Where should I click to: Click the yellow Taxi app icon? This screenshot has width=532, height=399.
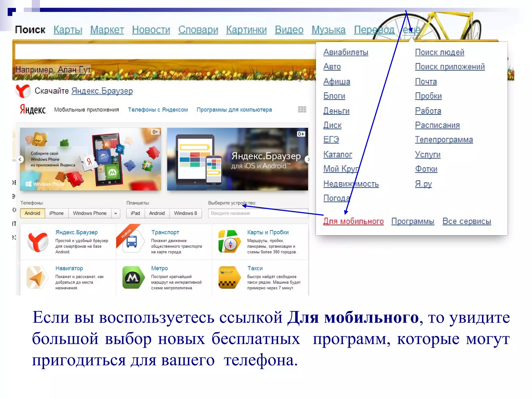(229, 277)
